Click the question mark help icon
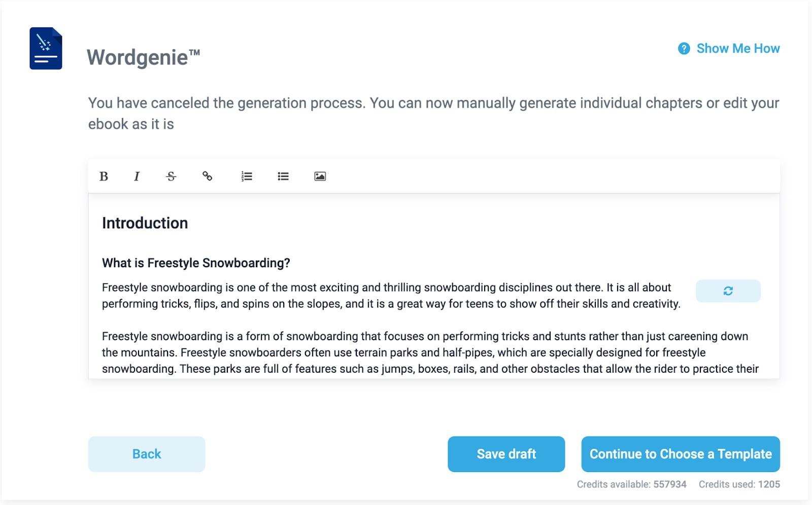 (684, 49)
